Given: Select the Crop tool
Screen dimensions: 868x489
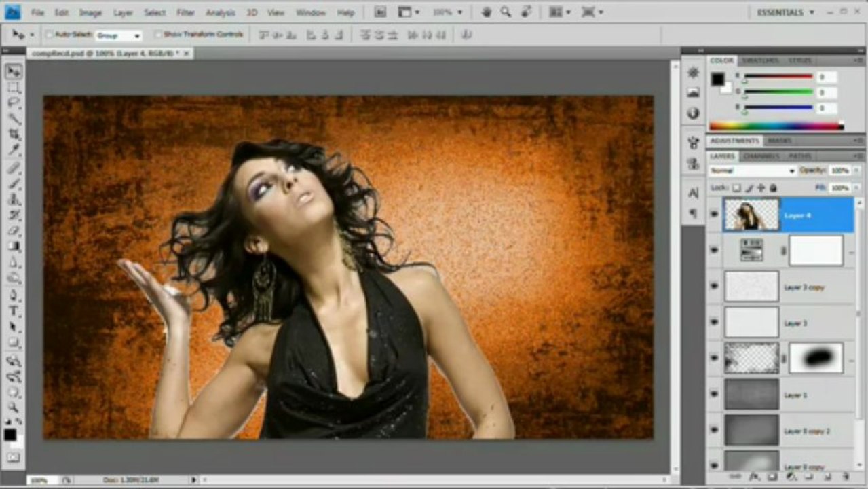Looking at the screenshot, I should pyautogui.click(x=13, y=134).
